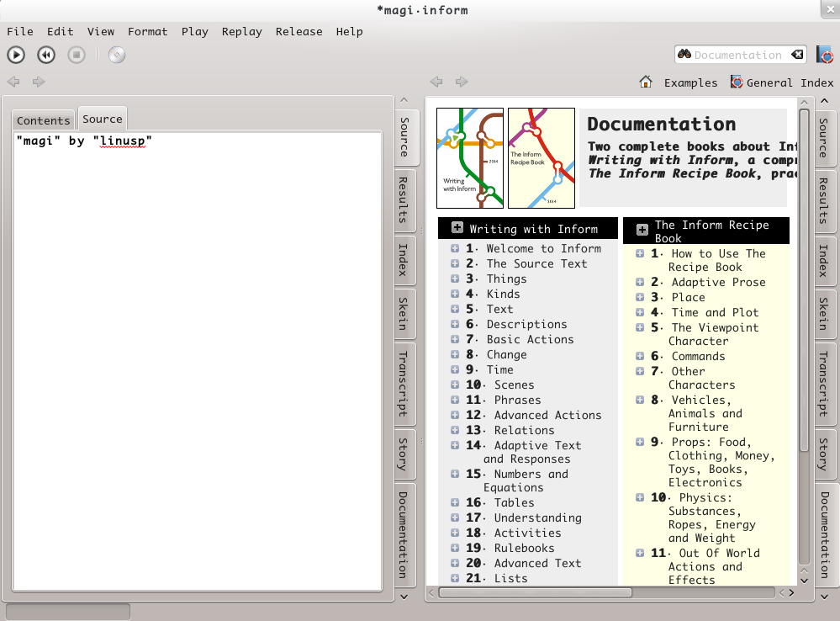The width and height of the screenshot is (840, 621).
Task: Select the Source tab above the editor
Action: [103, 119]
